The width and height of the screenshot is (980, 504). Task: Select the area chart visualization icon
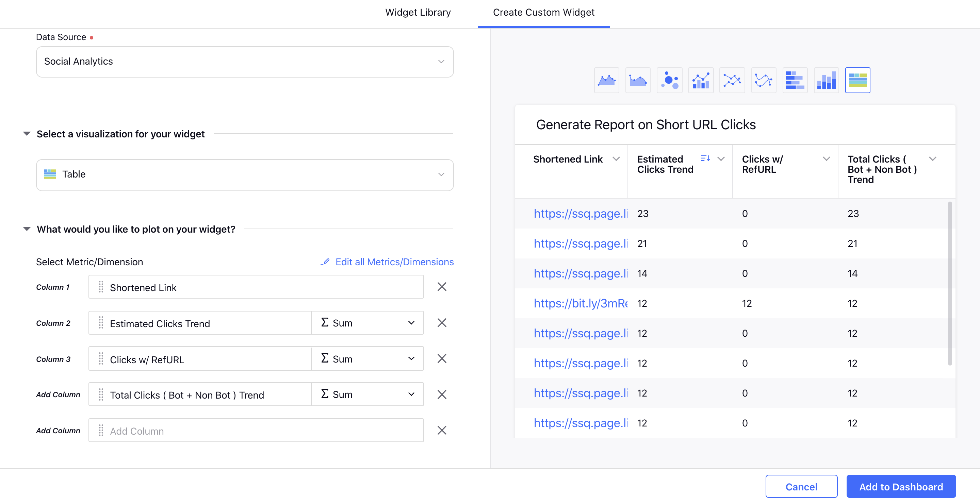point(606,80)
